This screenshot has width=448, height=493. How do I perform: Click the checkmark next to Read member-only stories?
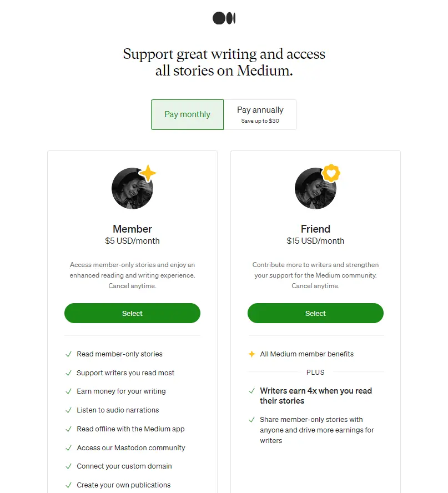[x=68, y=354]
